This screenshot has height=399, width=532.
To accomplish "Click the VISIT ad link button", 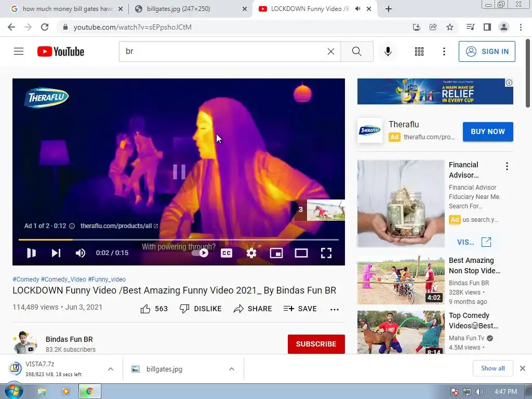I will tap(474, 242).
